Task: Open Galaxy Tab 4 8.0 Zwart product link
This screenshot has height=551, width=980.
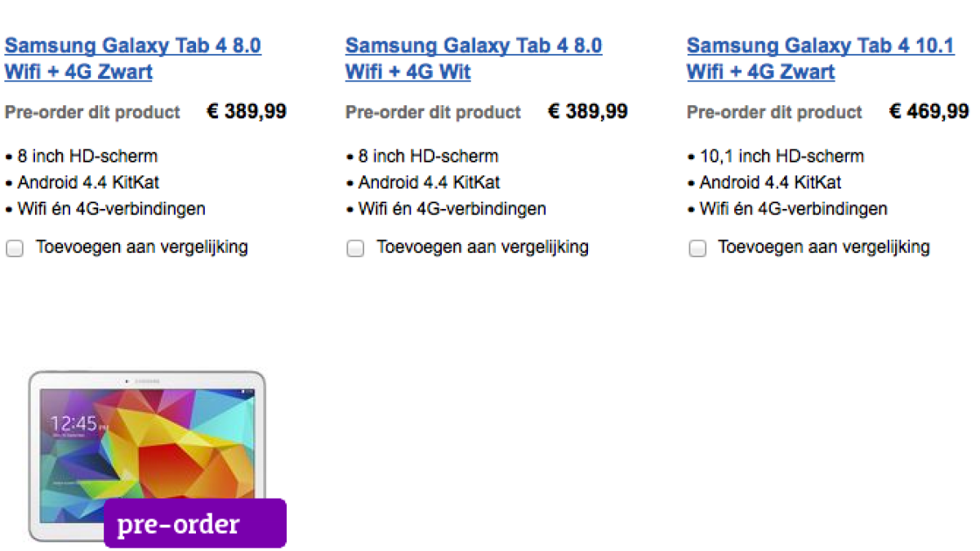Action: (132, 47)
